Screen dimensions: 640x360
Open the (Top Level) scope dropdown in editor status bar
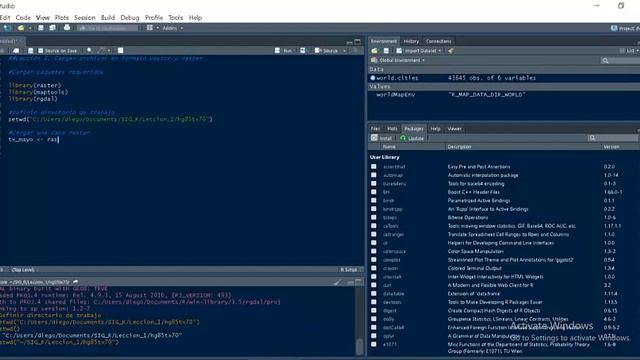[24, 270]
